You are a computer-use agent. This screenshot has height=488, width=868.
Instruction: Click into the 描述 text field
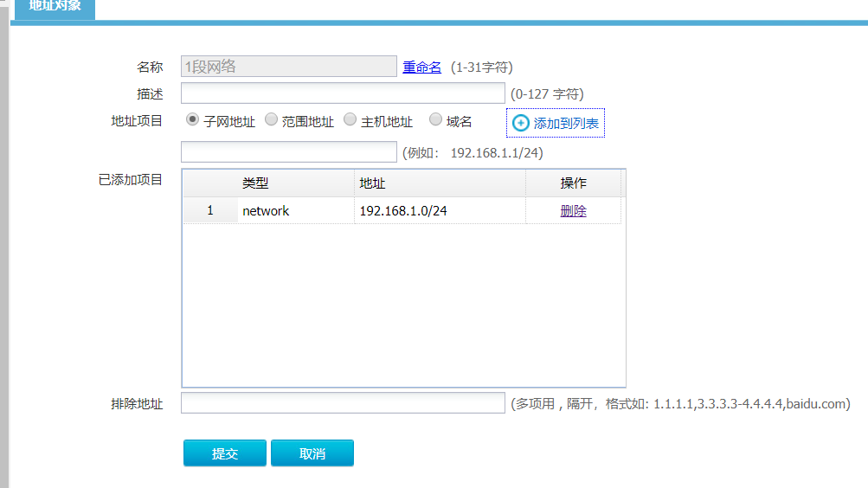click(x=343, y=93)
